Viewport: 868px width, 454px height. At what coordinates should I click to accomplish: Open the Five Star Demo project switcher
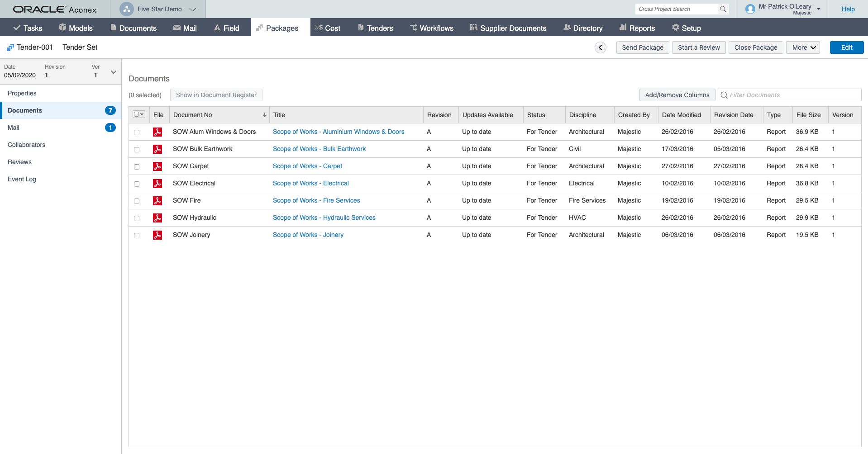pyautogui.click(x=159, y=9)
